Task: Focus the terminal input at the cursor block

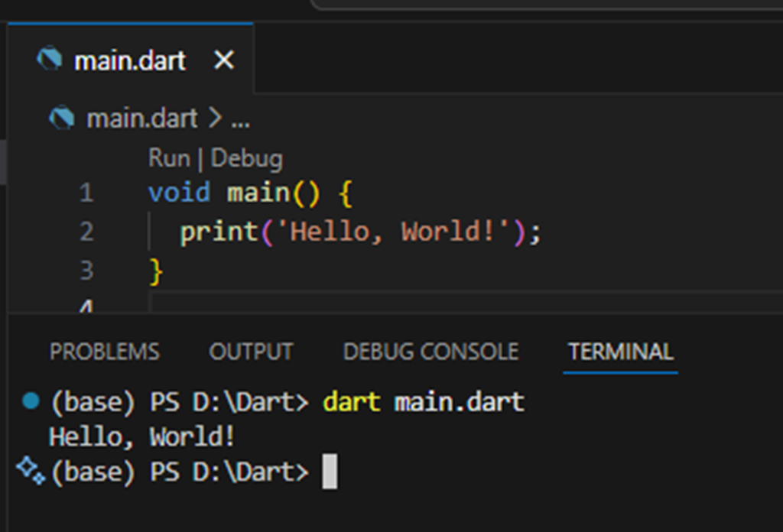Action: click(x=330, y=472)
